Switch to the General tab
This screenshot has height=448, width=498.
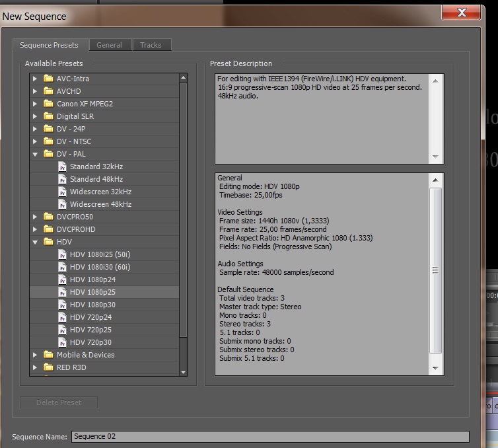coord(110,45)
